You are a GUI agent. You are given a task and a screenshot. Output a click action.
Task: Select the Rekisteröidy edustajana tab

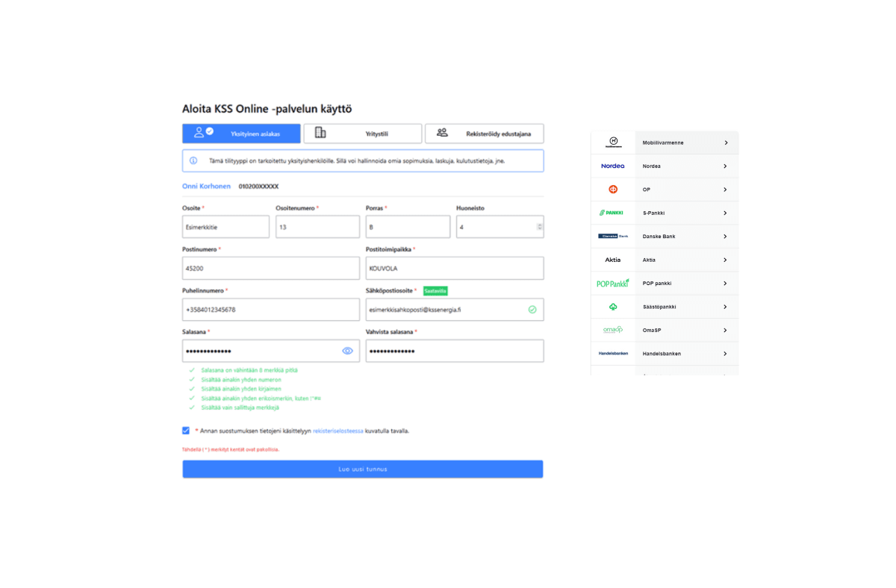[x=484, y=134]
